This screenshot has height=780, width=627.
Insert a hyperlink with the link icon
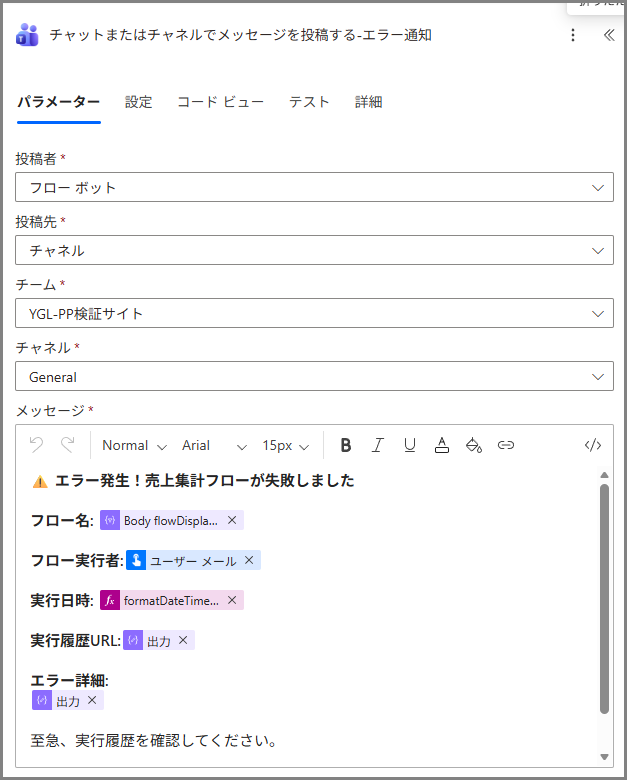pos(506,445)
